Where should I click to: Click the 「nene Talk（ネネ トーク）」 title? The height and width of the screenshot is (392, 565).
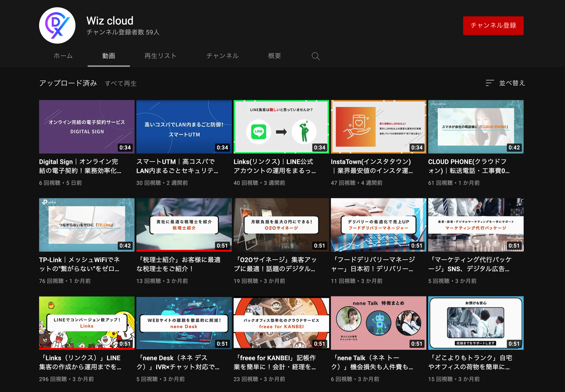click(372, 362)
